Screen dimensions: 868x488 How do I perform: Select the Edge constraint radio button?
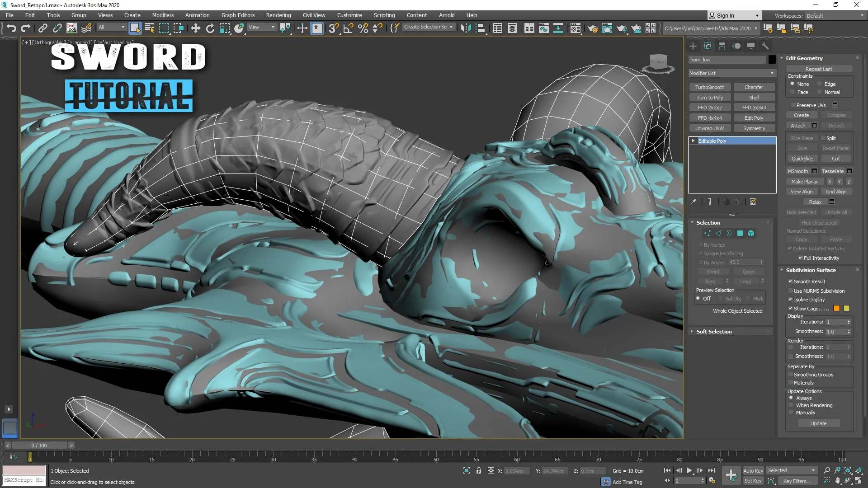(x=819, y=84)
